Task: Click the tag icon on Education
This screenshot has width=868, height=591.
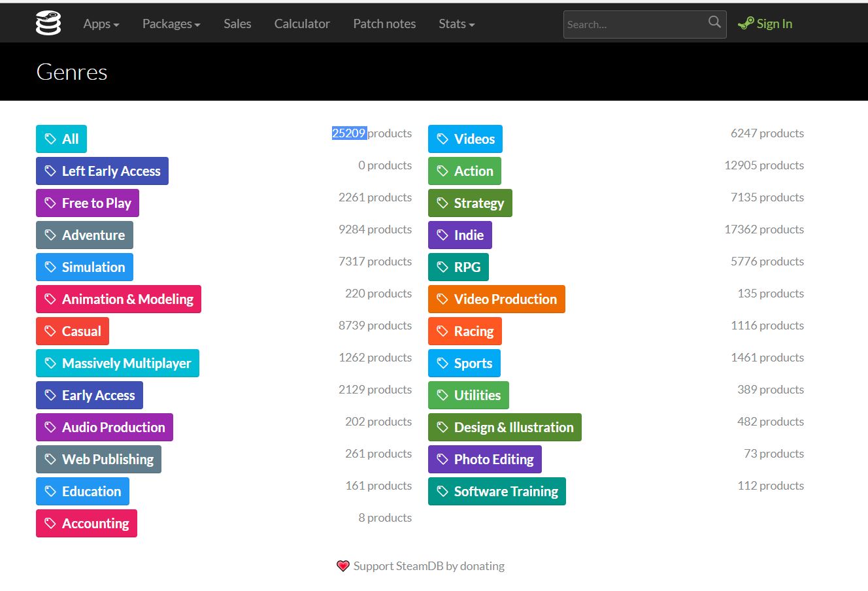Action: [x=50, y=491]
